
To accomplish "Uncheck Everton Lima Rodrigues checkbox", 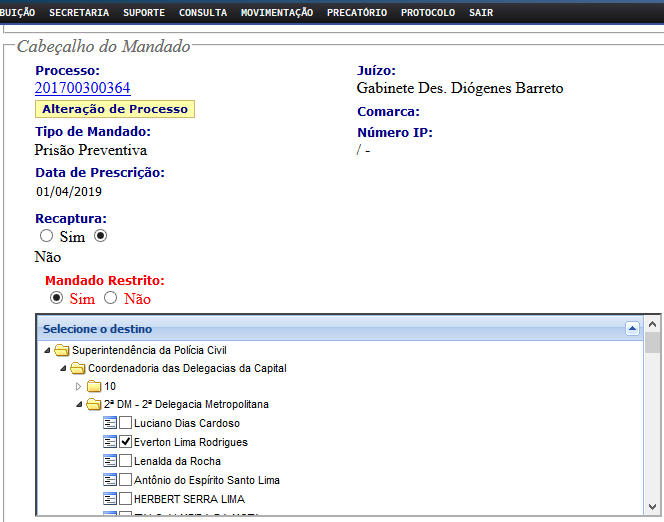I will pyautogui.click(x=126, y=442).
